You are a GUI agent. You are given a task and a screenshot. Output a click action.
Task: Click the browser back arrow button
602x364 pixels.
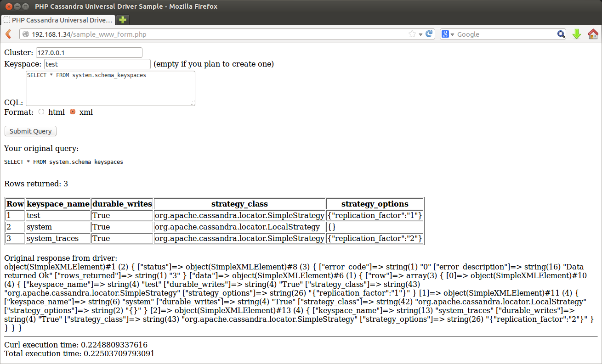point(8,34)
